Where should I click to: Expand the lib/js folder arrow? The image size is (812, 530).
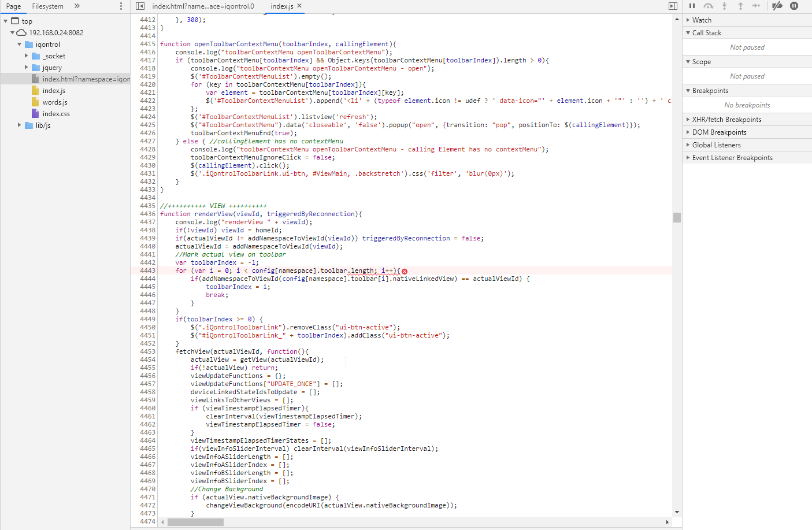coord(19,125)
